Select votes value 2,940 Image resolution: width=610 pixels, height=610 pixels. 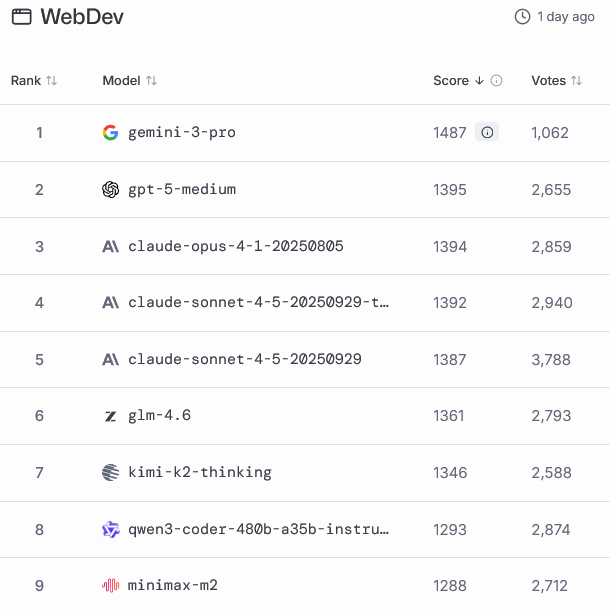[552, 303]
